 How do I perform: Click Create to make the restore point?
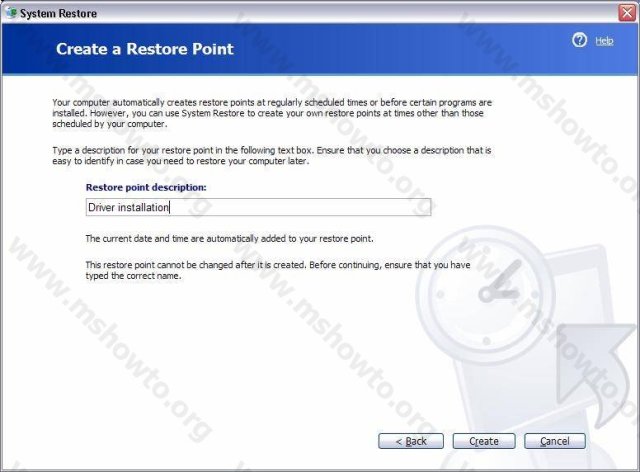(484, 441)
